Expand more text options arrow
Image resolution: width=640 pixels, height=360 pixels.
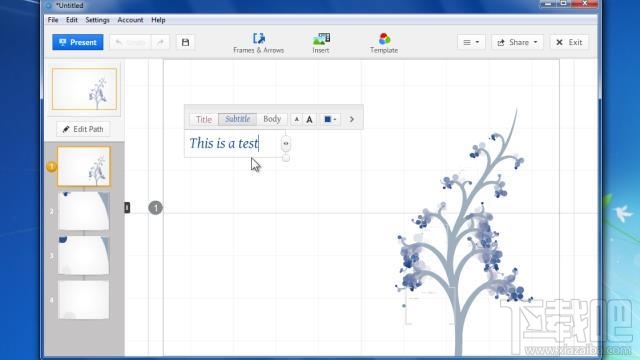[x=351, y=119]
